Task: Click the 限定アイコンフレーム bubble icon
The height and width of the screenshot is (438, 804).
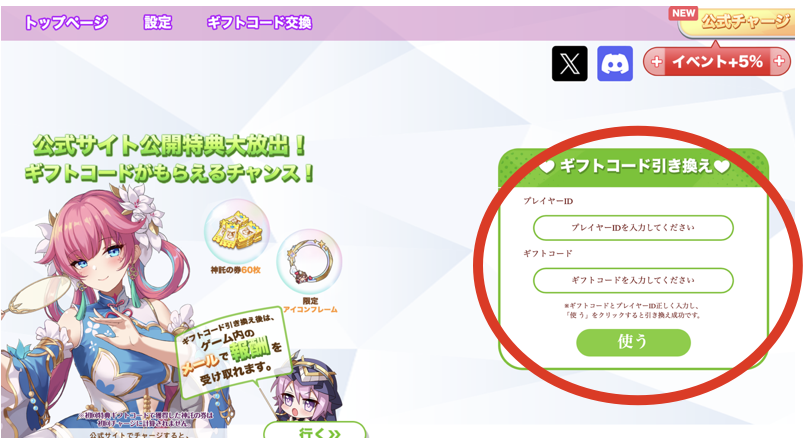Action: pos(309,262)
